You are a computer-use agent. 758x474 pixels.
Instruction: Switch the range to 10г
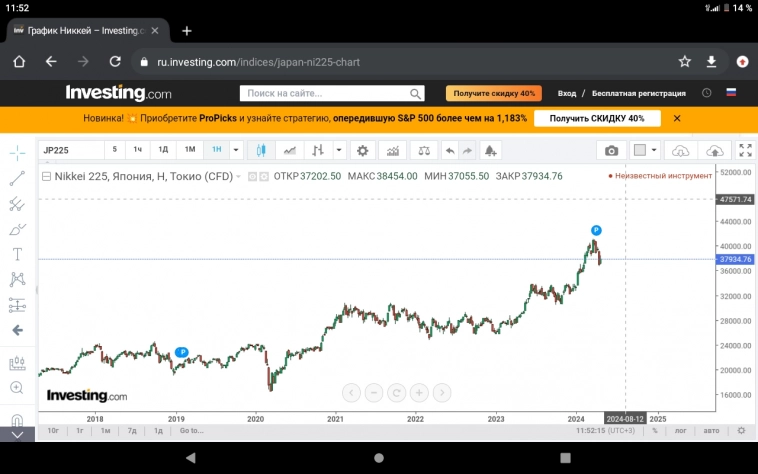click(x=53, y=431)
